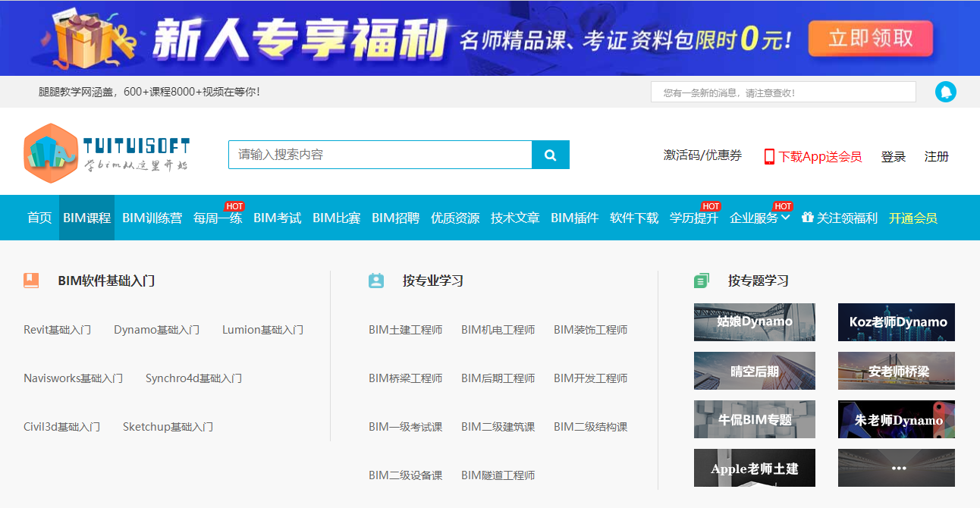Open Civil3d基础入门 course
Image resolution: width=980 pixels, height=508 pixels.
(61, 427)
